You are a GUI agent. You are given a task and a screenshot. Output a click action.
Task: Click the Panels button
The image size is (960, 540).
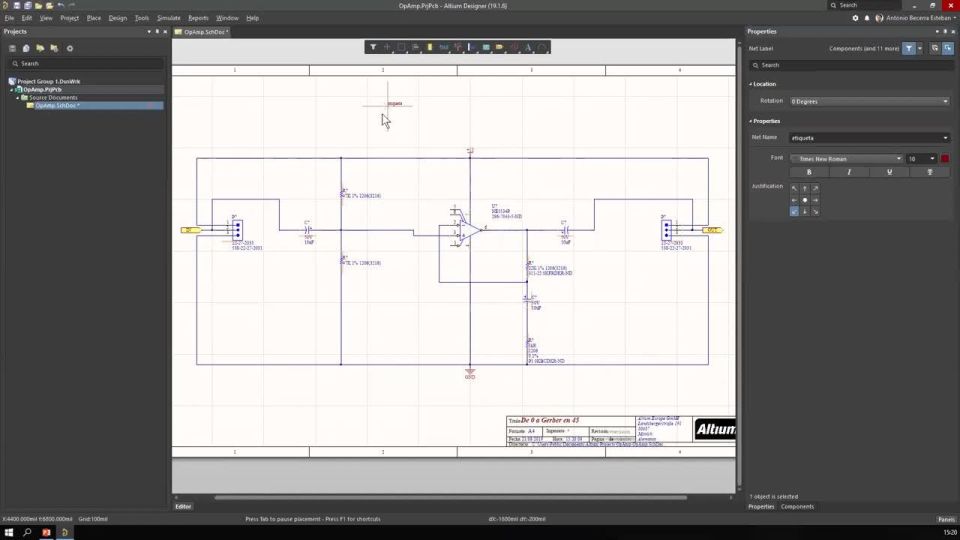[946, 519]
